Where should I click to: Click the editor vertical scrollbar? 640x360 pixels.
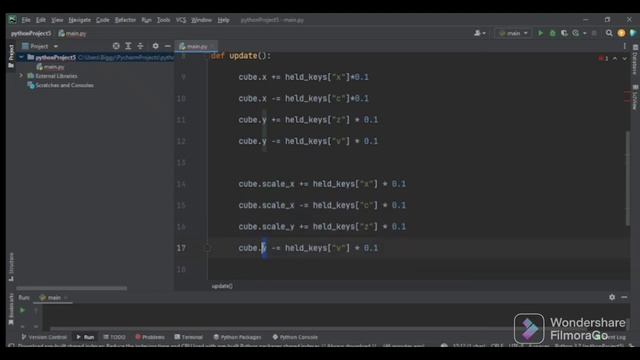pyautogui.click(x=627, y=178)
